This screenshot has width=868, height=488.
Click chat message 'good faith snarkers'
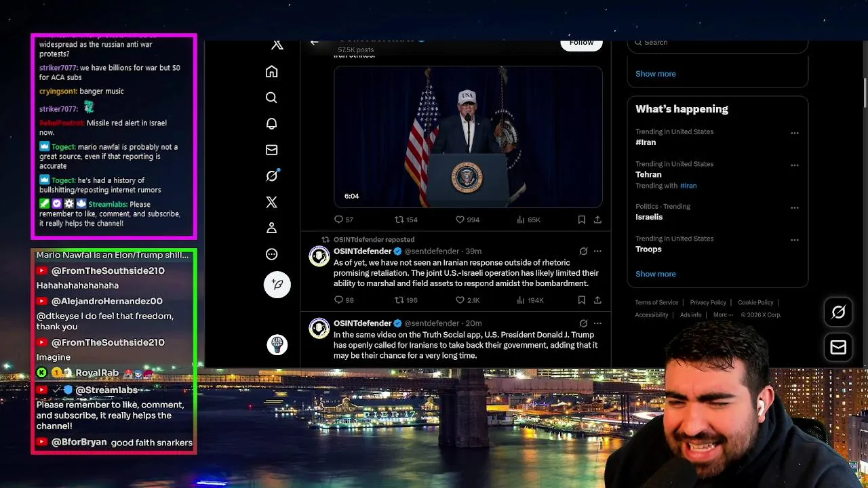pos(152,443)
